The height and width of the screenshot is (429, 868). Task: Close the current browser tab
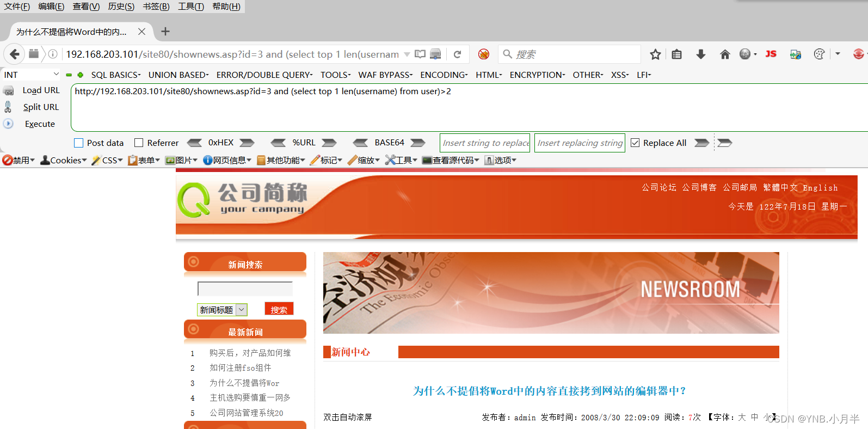click(141, 32)
